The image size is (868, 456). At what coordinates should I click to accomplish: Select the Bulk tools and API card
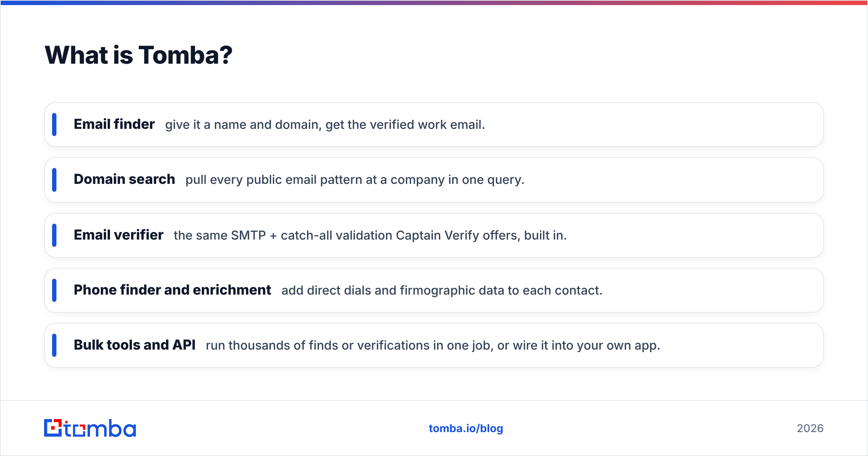click(434, 345)
